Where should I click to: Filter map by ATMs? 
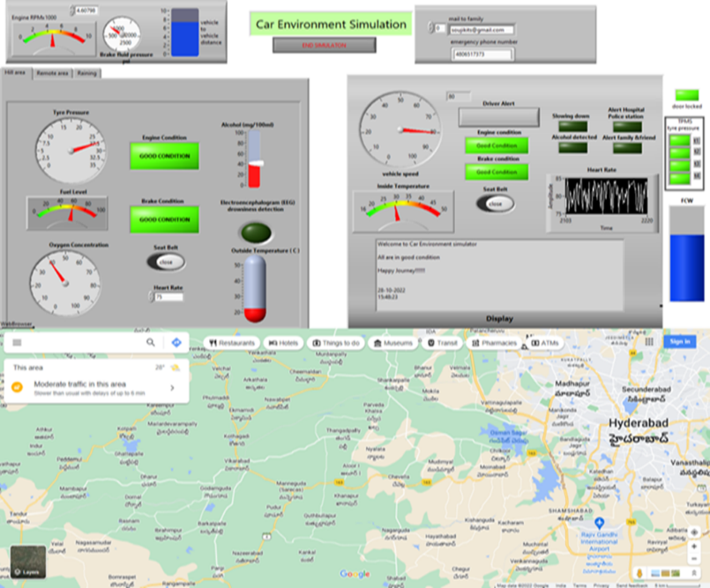545,343
